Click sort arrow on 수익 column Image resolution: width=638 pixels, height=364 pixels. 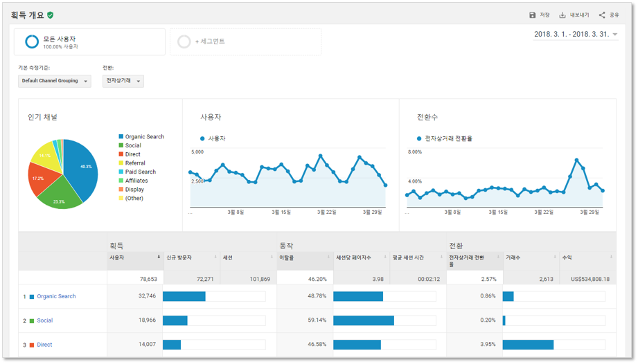pyautogui.click(x=611, y=257)
